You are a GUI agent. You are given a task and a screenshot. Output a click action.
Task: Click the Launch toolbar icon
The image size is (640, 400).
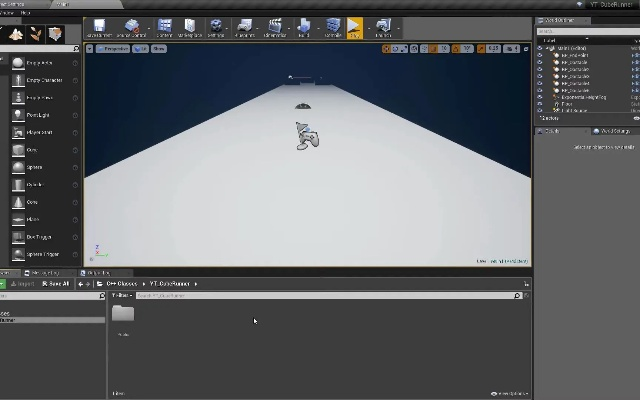[x=383, y=28]
